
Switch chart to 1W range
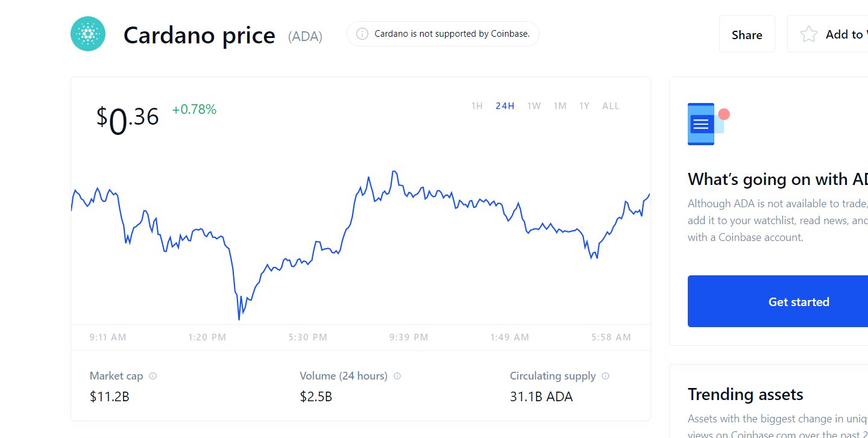[x=533, y=106]
